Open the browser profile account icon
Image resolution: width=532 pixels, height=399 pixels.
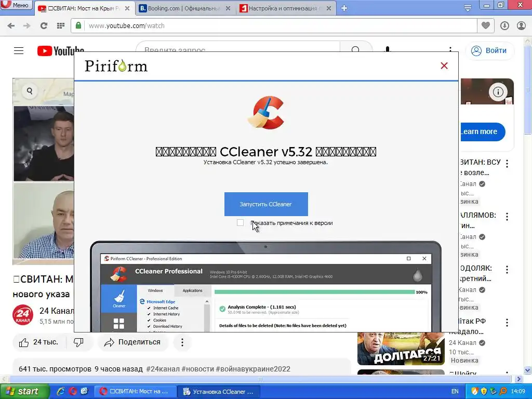(x=521, y=26)
